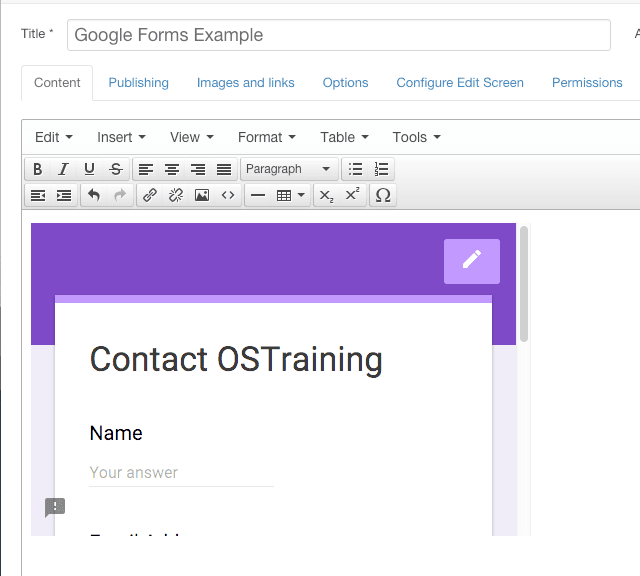The width and height of the screenshot is (640, 576).
Task: Insert bullet list
Action: click(x=355, y=169)
